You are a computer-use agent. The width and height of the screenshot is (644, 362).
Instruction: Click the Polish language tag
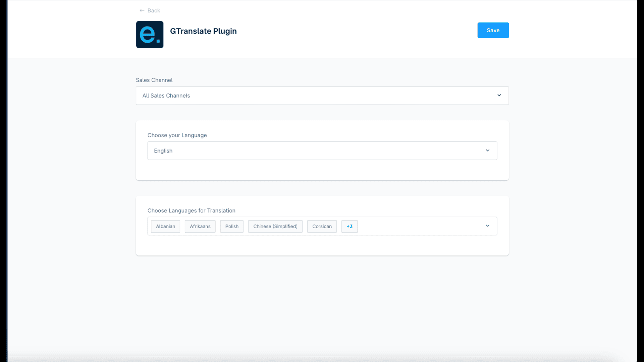(232, 226)
